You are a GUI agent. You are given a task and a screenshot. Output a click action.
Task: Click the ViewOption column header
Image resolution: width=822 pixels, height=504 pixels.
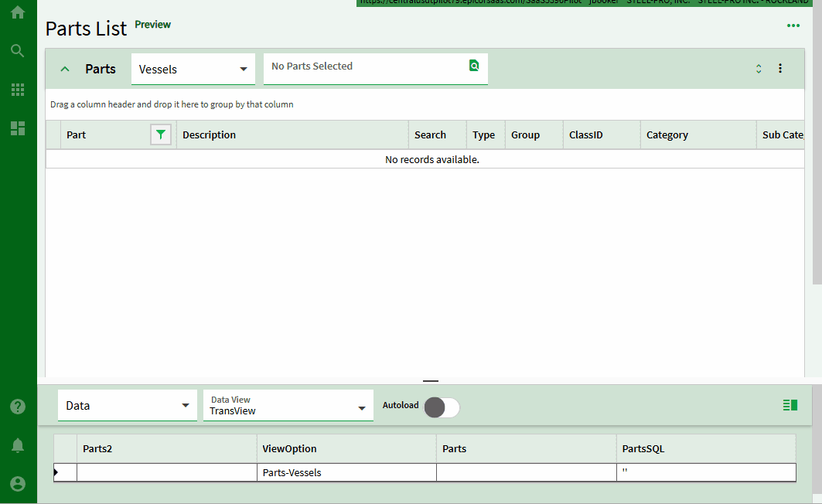tap(346, 449)
